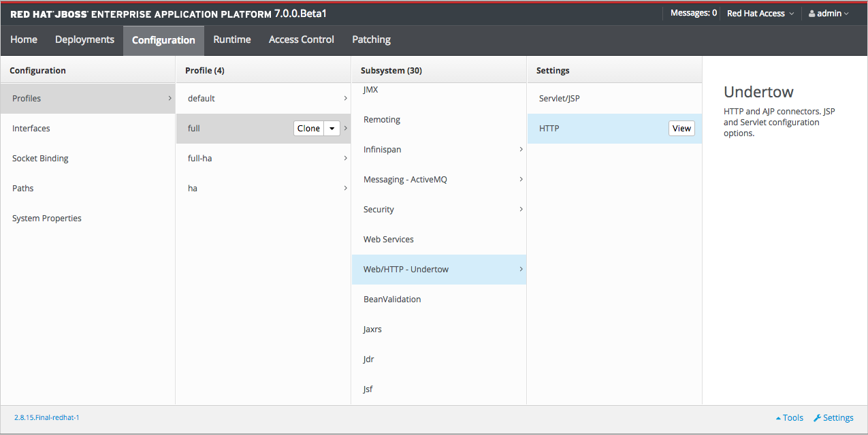Expand the Messaging - ActiveMQ chevron
Image resolution: width=868 pixels, height=435 pixels.
(x=521, y=179)
